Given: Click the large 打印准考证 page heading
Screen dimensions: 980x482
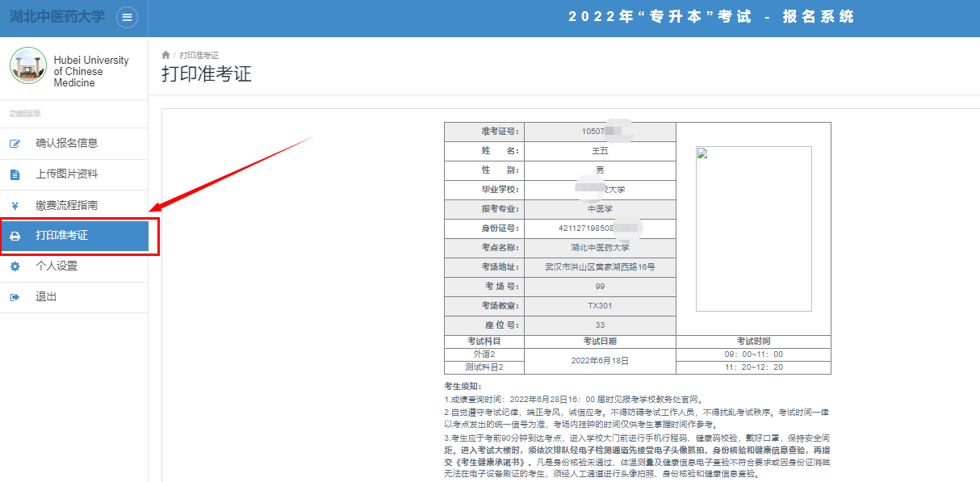Looking at the screenshot, I should coord(207,74).
